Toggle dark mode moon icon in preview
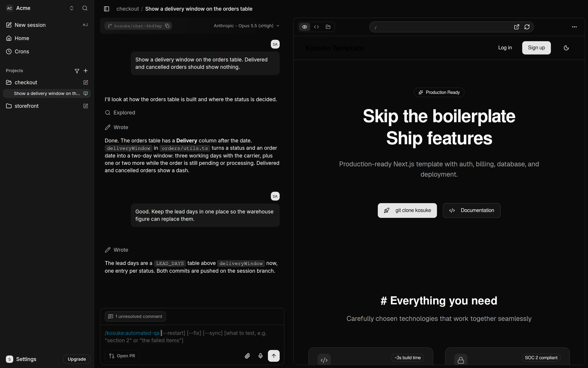This screenshot has width=588, height=368. (566, 48)
